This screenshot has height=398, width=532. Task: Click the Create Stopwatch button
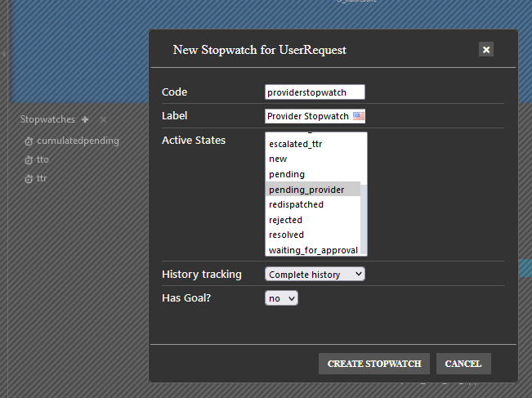373,364
